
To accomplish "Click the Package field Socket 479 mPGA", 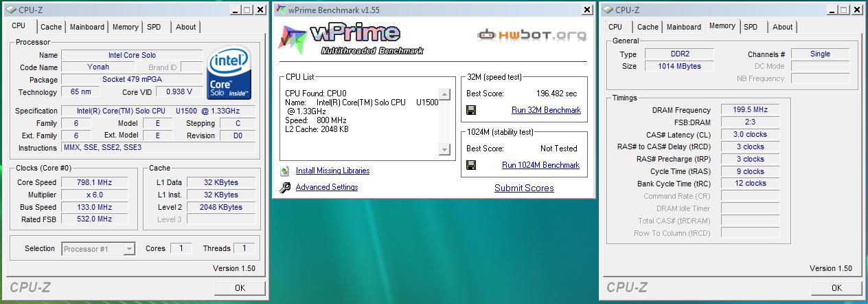I will 132,80.
